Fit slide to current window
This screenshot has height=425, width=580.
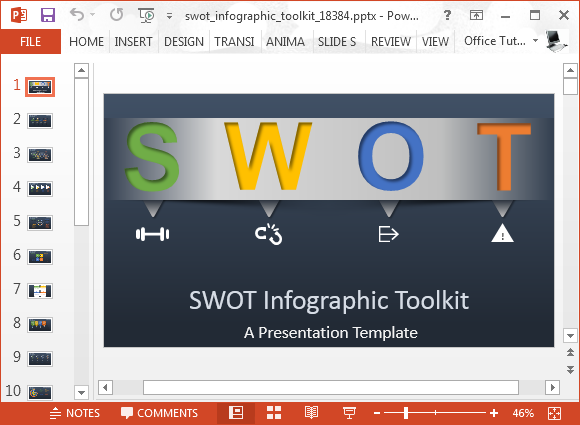[554, 413]
